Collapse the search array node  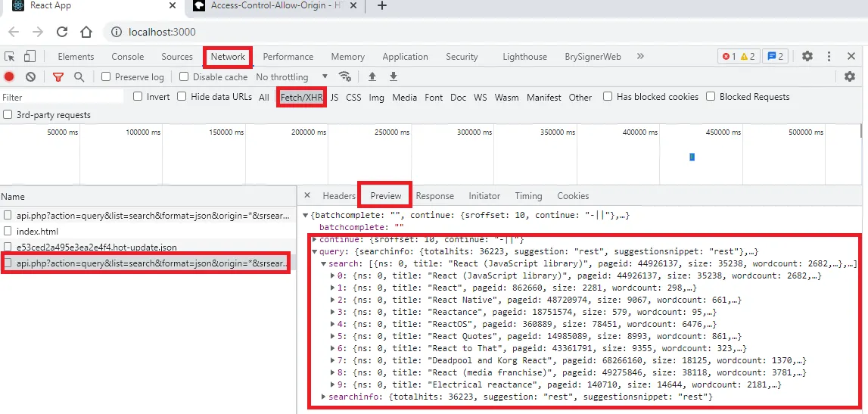pyautogui.click(x=324, y=263)
